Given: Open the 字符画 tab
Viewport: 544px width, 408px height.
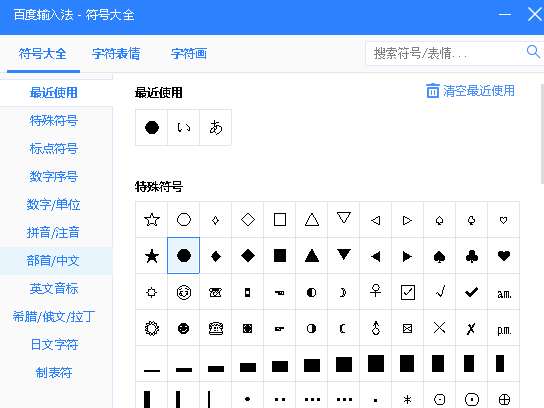Looking at the screenshot, I should (189, 54).
